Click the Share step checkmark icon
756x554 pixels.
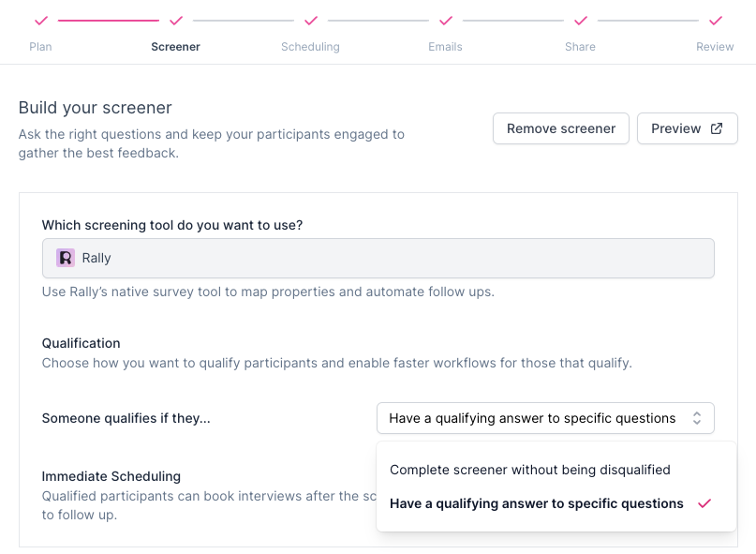pyautogui.click(x=580, y=20)
